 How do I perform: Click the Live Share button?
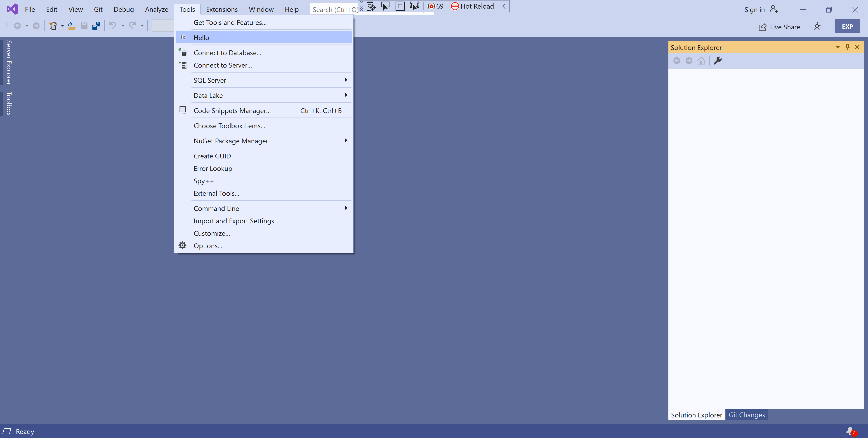[x=779, y=27]
